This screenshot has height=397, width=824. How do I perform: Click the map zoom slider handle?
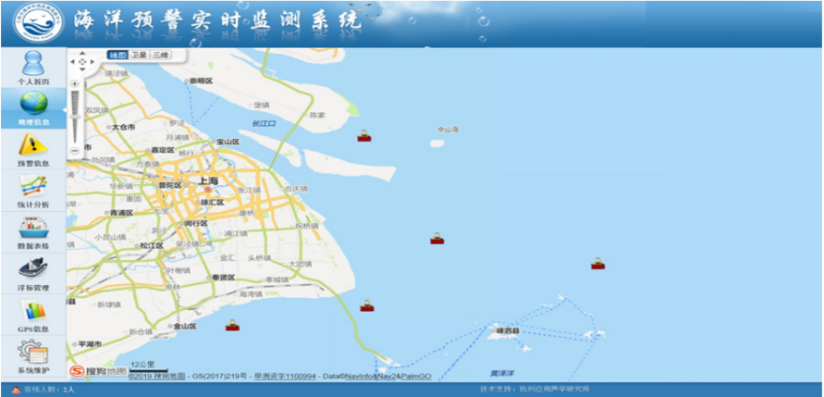pyautogui.click(x=75, y=117)
